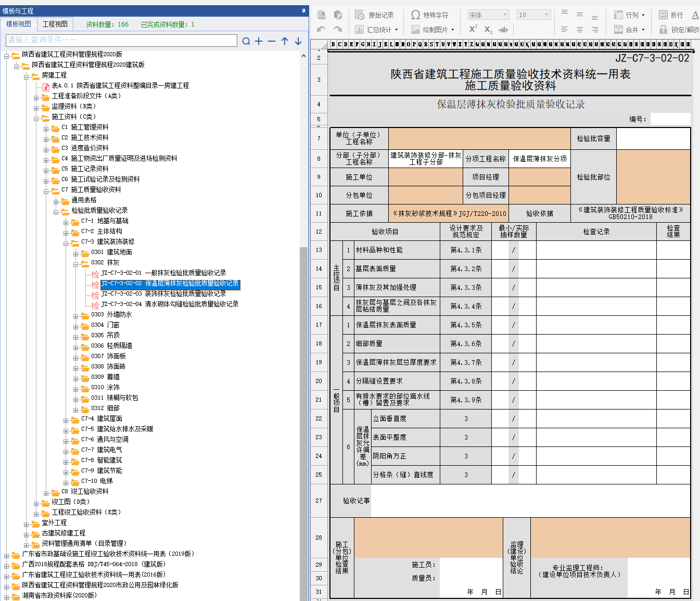Align cell content to vertical middle

tap(580, 15)
